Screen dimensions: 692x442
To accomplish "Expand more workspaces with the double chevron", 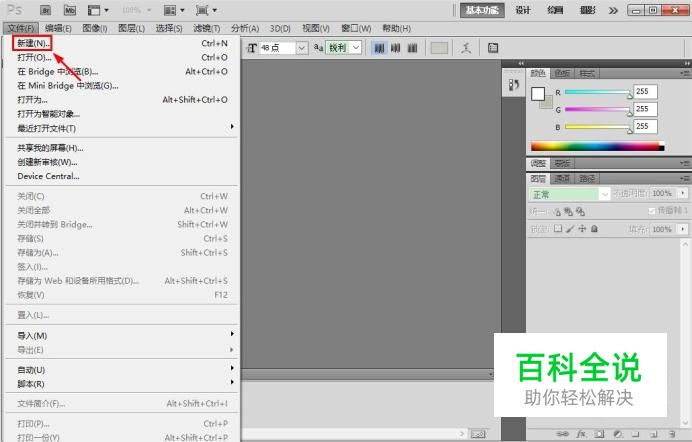I will pos(613,10).
